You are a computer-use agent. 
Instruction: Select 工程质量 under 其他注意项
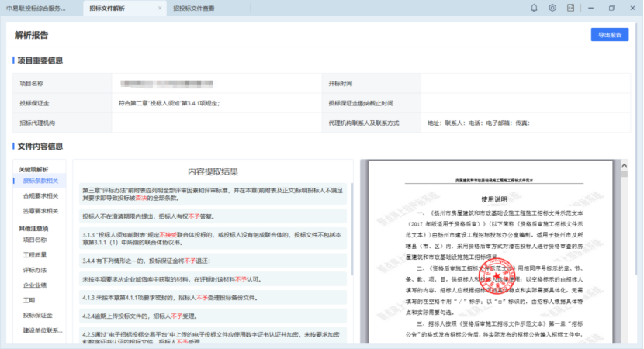coord(35,255)
